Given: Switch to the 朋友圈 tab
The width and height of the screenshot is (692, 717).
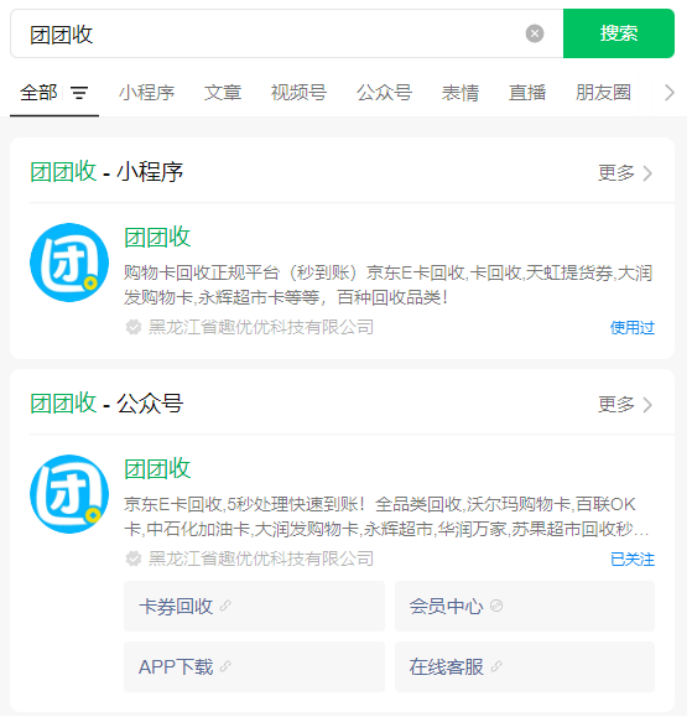Looking at the screenshot, I should coord(603,92).
